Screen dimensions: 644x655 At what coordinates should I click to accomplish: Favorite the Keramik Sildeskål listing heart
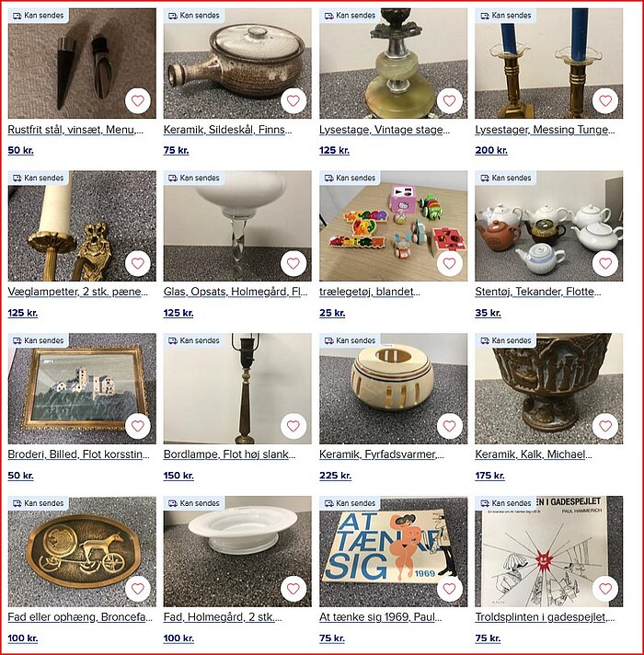tap(293, 100)
